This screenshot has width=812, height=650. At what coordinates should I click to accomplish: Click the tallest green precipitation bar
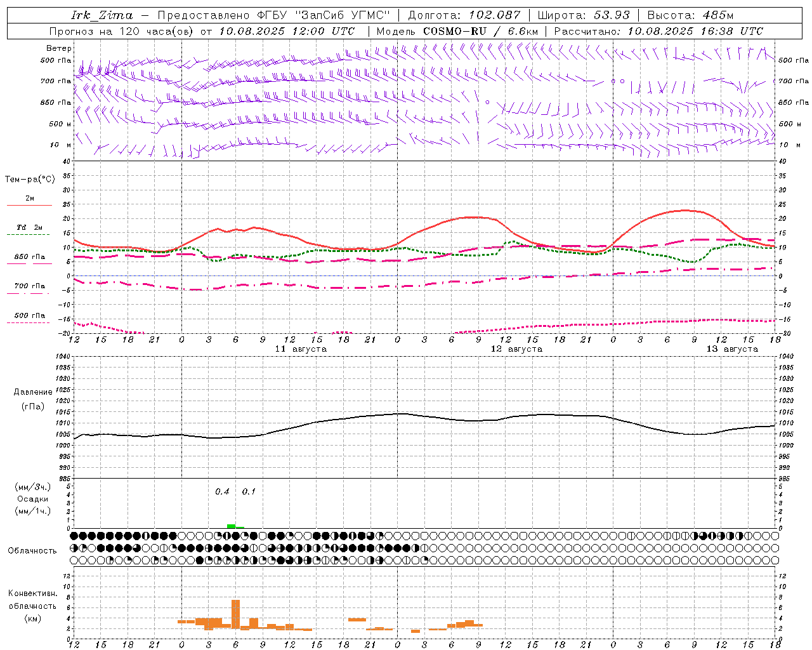(231, 526)
